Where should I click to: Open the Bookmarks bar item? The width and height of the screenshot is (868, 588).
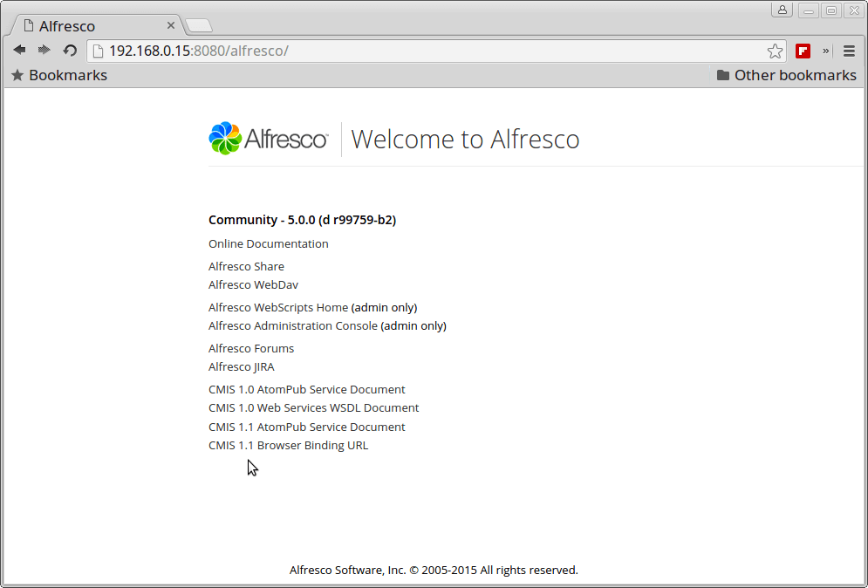point(59,75)
